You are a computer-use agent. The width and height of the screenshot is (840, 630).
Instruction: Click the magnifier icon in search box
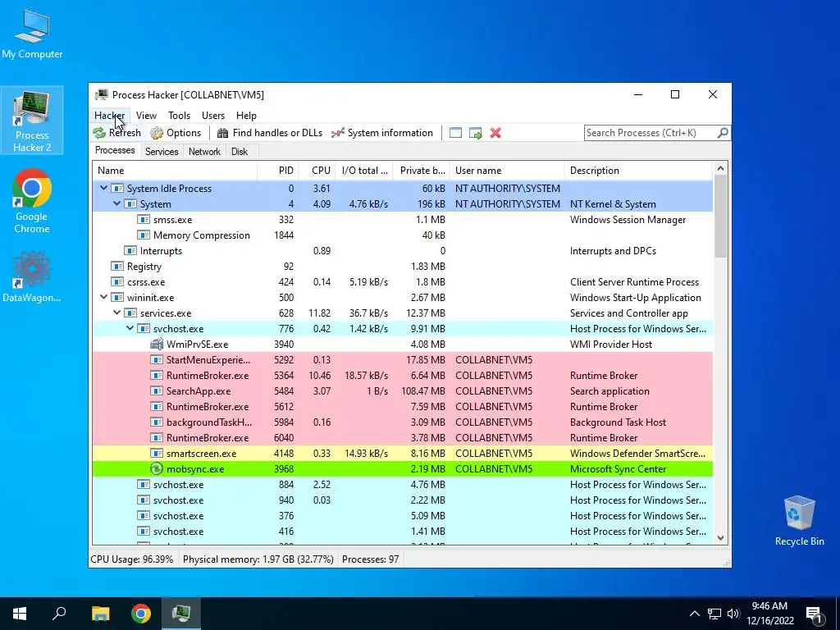(722, 132)
